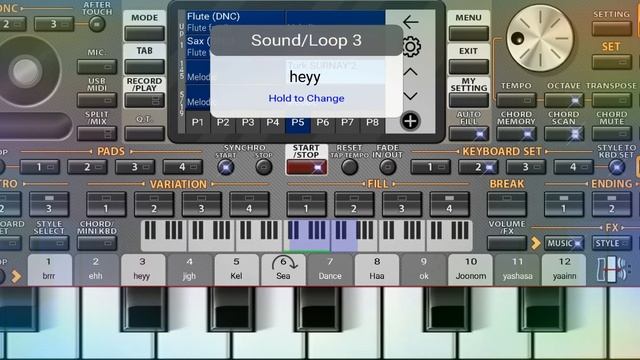This screenshot has width=640, height=360.
Task: Tap the round plus button in display
Action: click(x=410, y=121)
